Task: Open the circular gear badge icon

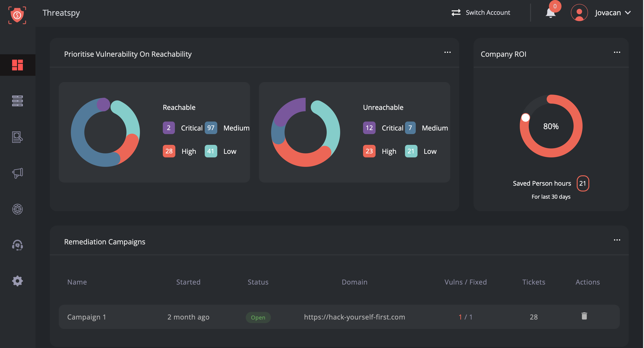Action: (17, 209)
